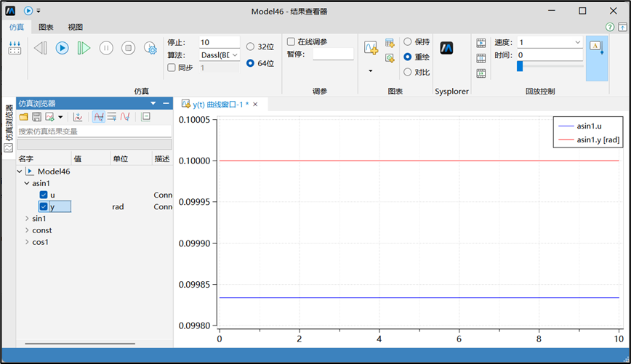Click the step-forward simulation button
This screenshot has width=631, height=364.
84,48
